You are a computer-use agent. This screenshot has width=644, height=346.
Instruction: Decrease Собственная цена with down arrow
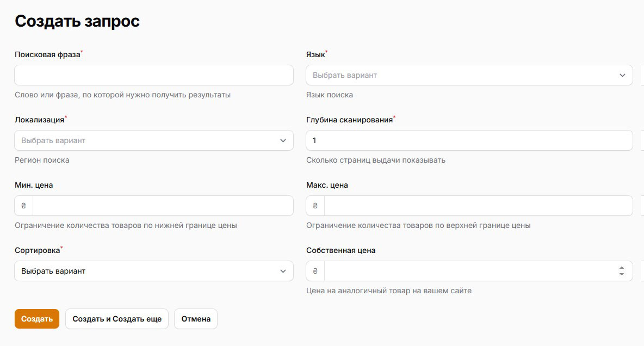(x=622, y=274)
